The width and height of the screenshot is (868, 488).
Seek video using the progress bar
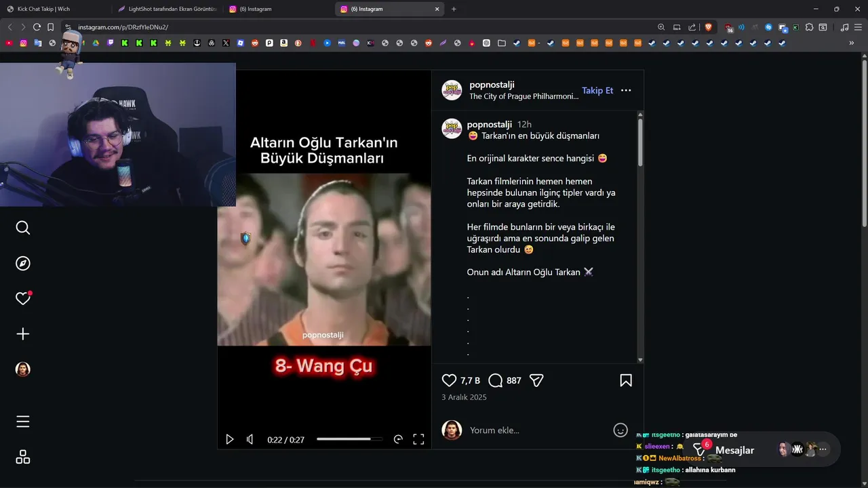(349, 439)
